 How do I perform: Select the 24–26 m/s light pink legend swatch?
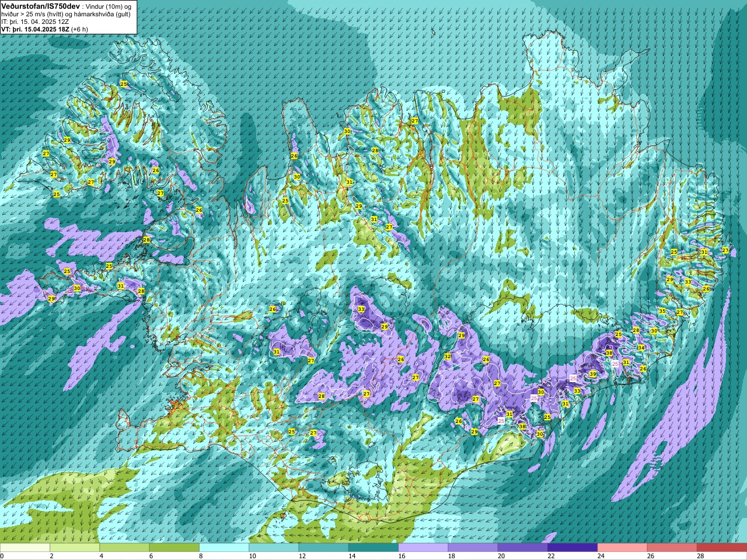tap(623, 548)
